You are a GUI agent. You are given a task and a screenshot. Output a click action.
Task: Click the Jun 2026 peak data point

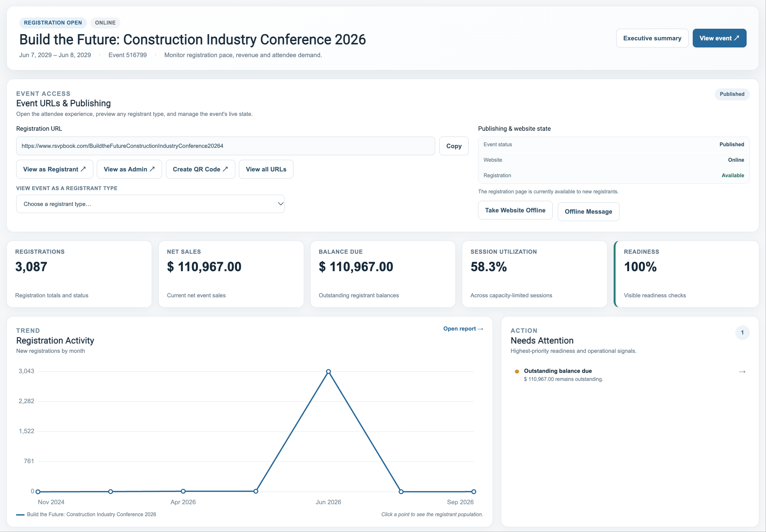pyautogui.click(x=328, y=371)
